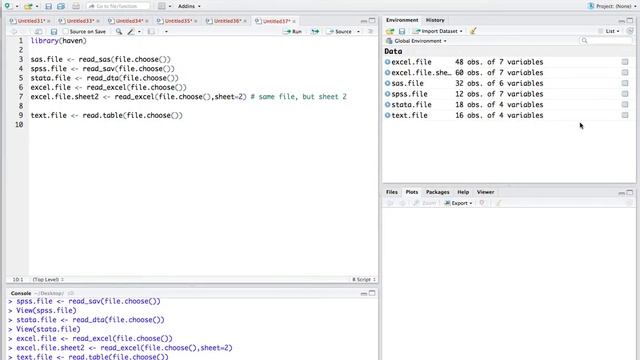Click the save workspace icon in Environment

402,31
